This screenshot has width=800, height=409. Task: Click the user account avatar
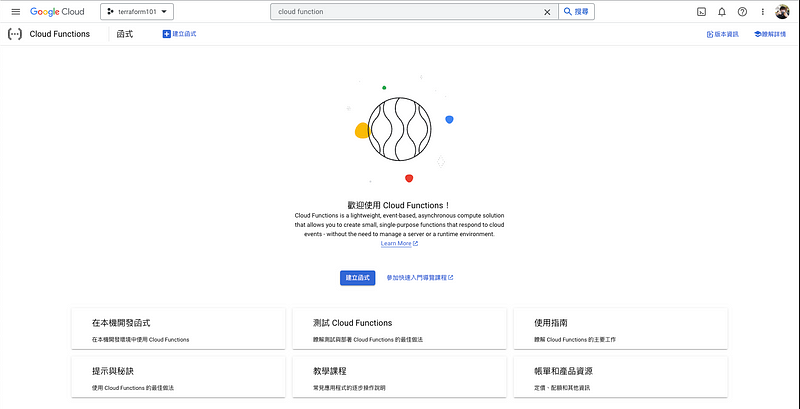pyautogui.click(x=782, y=12)
